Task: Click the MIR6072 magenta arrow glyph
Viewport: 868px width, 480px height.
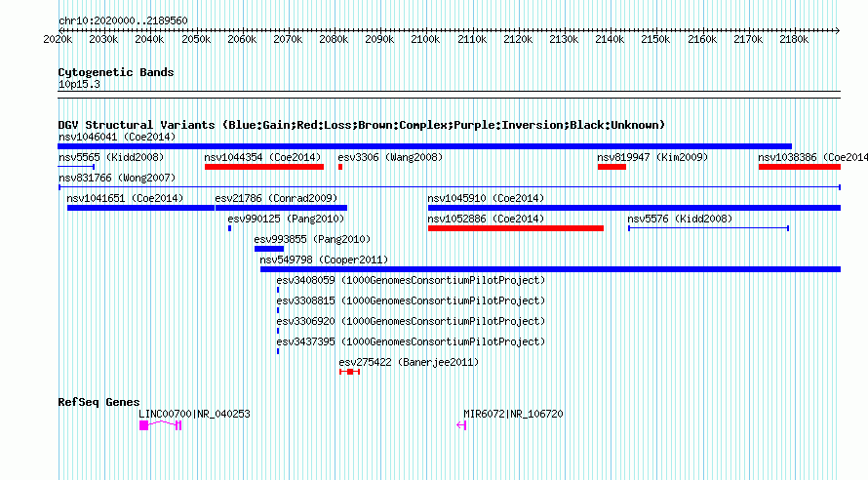Action: pyautogui.click(x=461, y=425)
